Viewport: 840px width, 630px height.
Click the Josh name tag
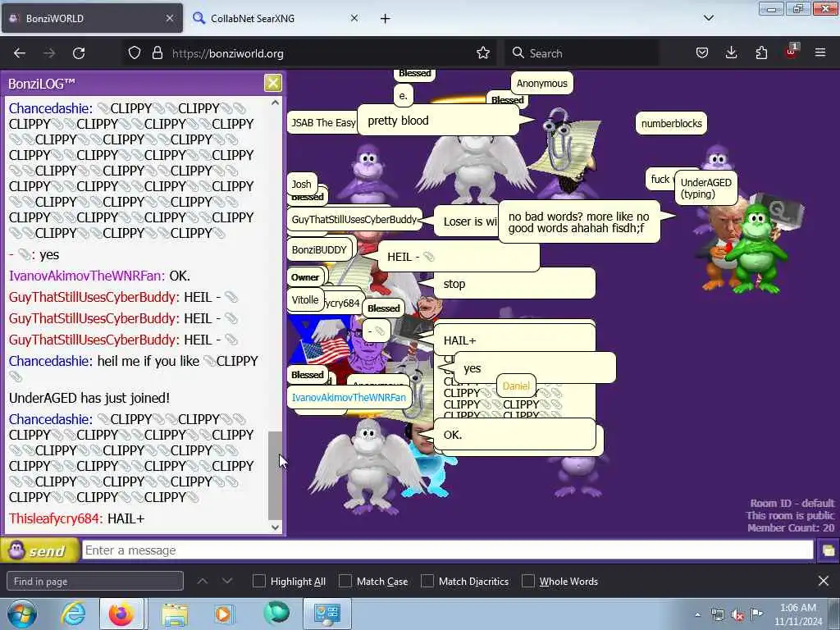302,184
